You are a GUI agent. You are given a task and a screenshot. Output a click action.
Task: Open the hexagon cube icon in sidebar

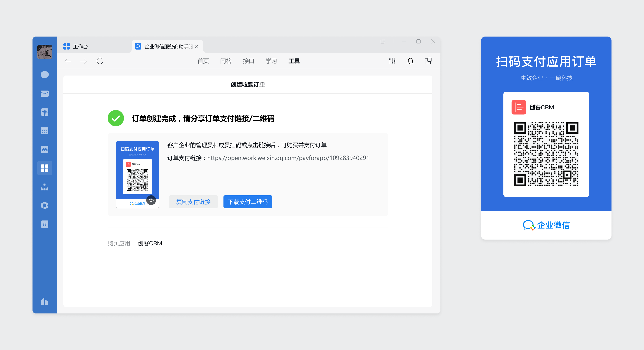(44, 205)
